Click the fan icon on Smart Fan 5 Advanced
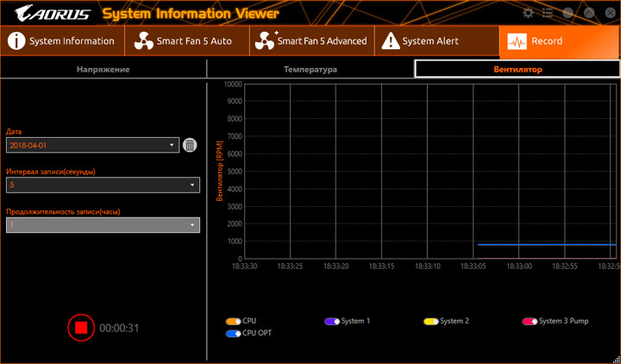621x364 pixels. tap(266, 41)
